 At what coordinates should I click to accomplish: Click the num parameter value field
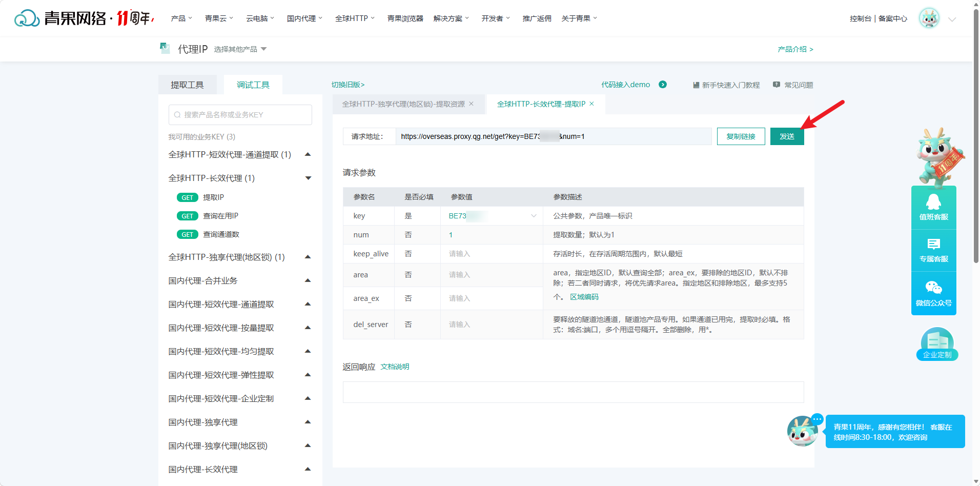[492, 235]
